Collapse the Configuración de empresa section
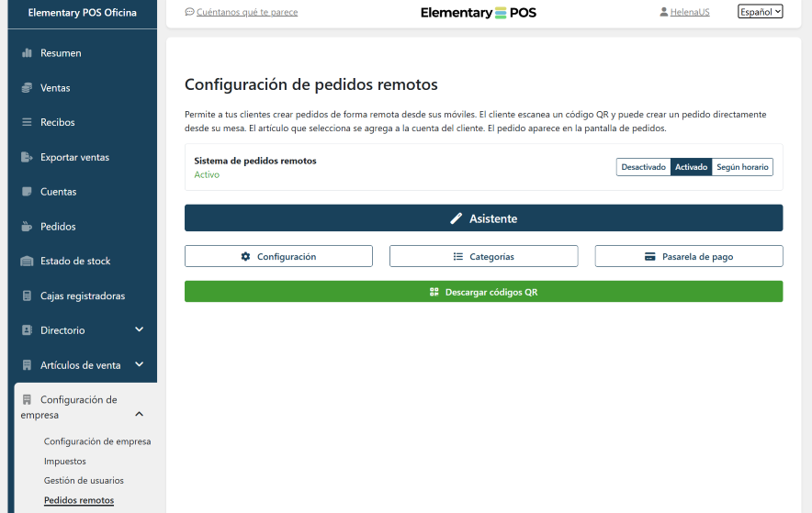 (140, 415)
